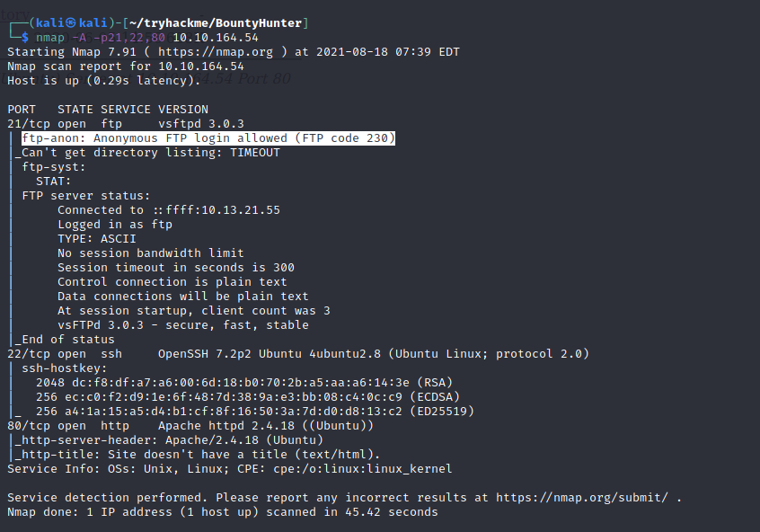760x532 pixels.
Task: Click the -p21,22,80 port argument
Action: pos(137,38)
